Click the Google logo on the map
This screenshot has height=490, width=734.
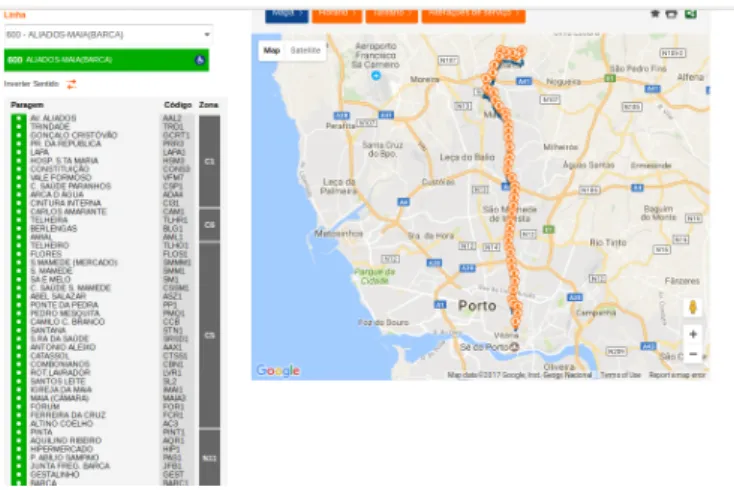(278, 371)
